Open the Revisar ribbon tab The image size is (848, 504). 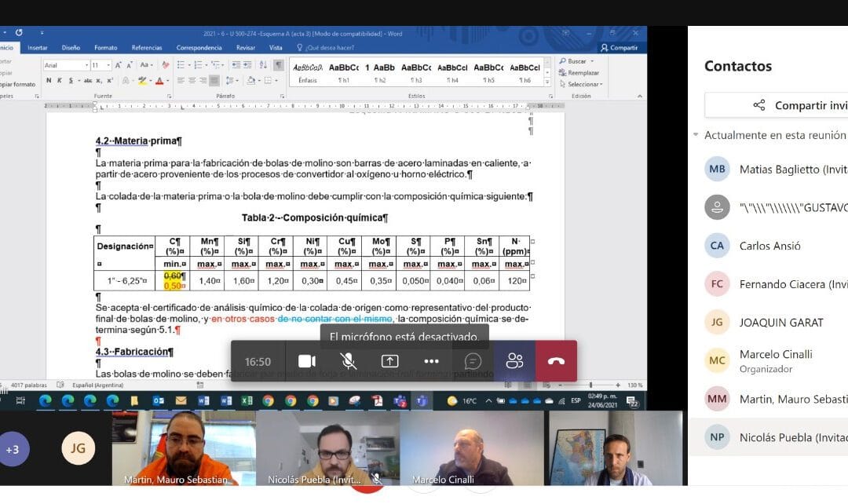click(246, 48)
